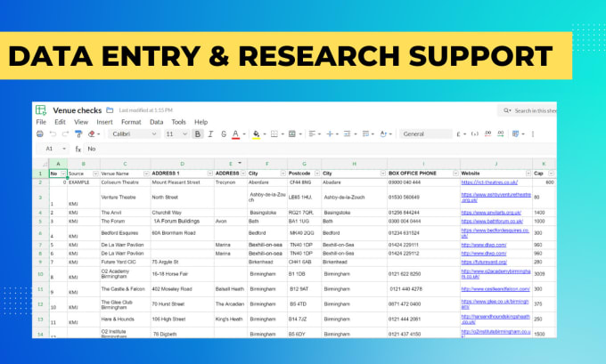The image size is (606, 364).
Task: Open the bedfordesquires website link
Action: tap(495, 233)
